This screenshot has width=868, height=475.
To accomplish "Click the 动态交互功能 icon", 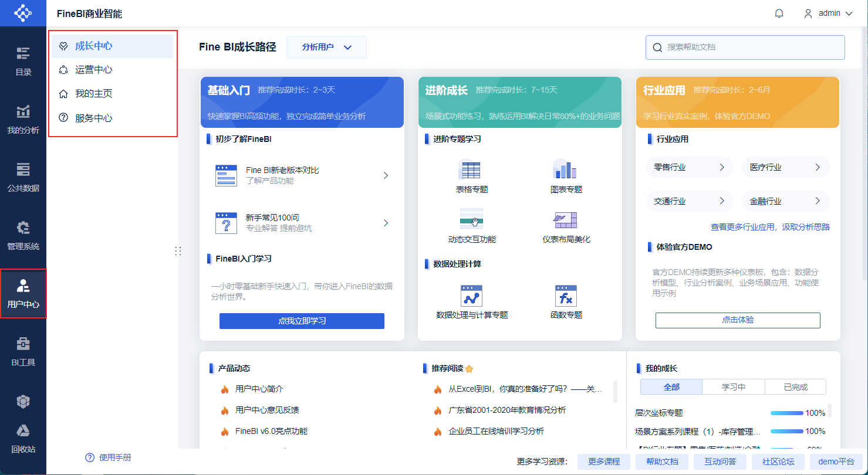I will click(471, 218).
